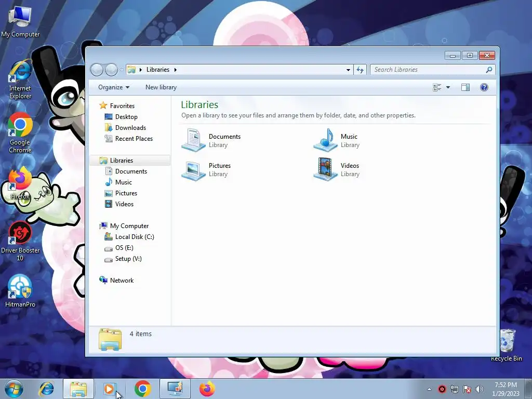Show the preview pane

click(465, 87)
